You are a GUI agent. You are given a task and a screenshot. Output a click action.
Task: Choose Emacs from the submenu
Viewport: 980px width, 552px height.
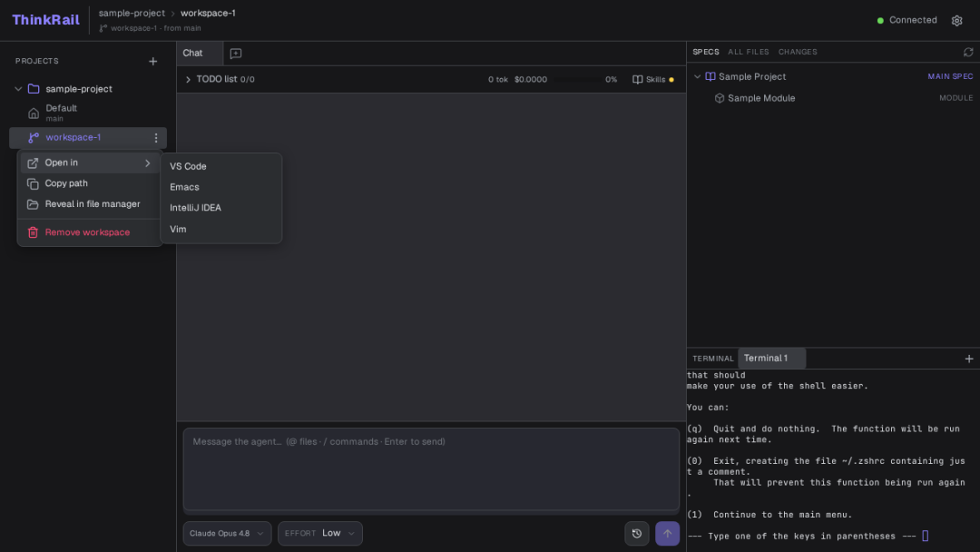pos(220,187)
